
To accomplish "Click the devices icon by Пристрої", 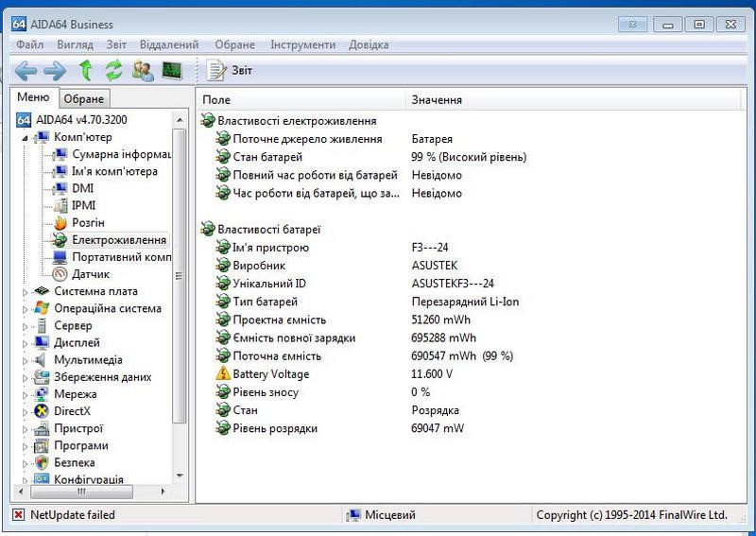I will point(42,428).
